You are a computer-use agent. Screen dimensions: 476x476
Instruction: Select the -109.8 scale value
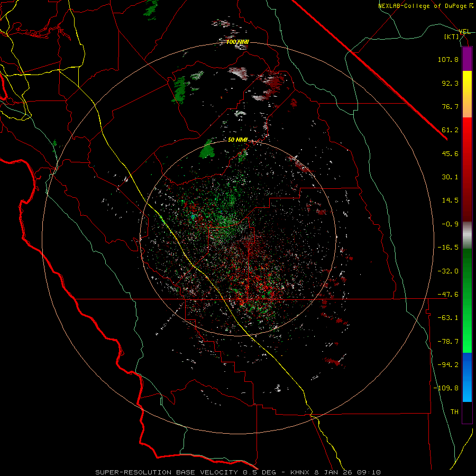[x=446, y=388]
